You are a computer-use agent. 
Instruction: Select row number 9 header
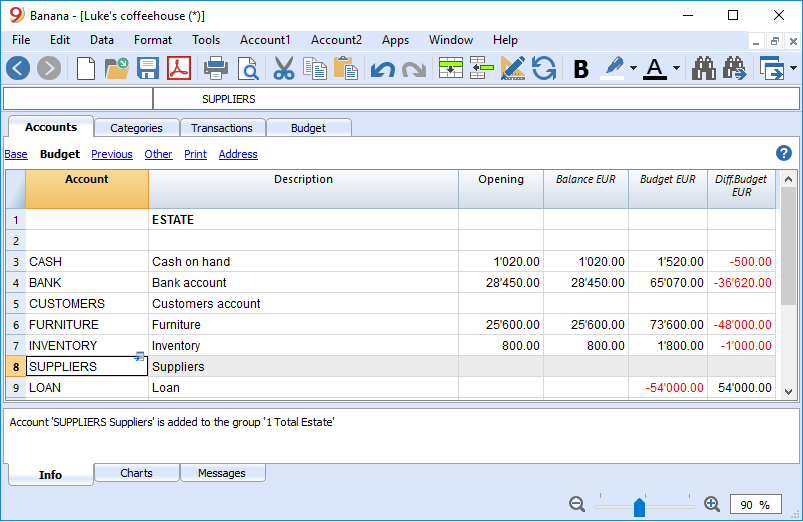coord(16,388)
